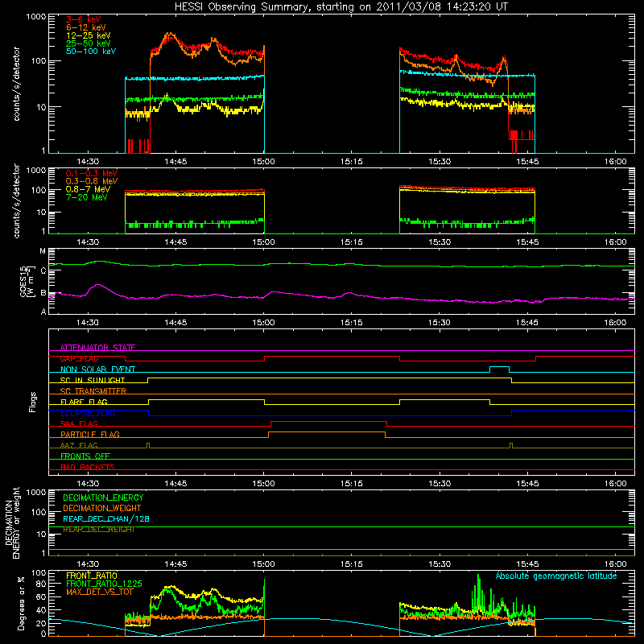Click the 0.3-0.8 MeV legend label

coord(92,181)
